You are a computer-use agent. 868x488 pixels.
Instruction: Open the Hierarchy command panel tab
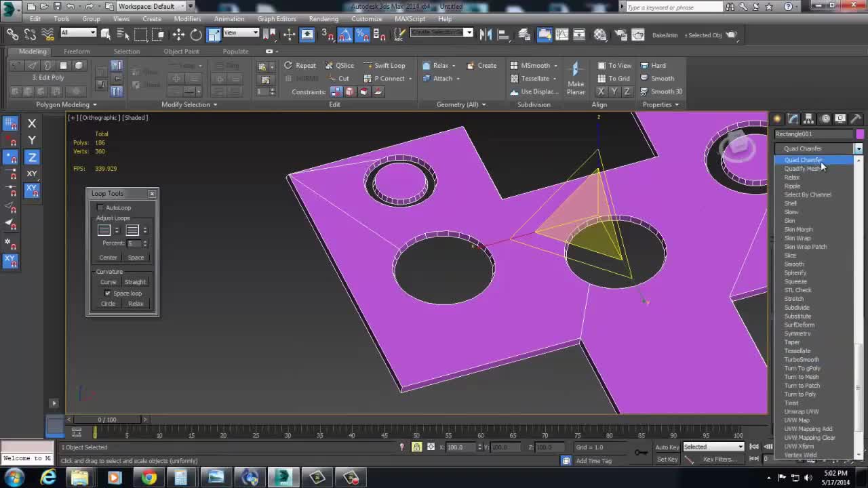(808, 119)
